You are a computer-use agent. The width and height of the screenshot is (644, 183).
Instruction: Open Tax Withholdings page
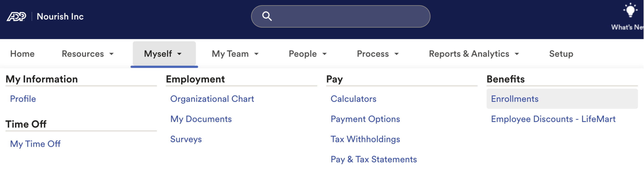(365, 139)
